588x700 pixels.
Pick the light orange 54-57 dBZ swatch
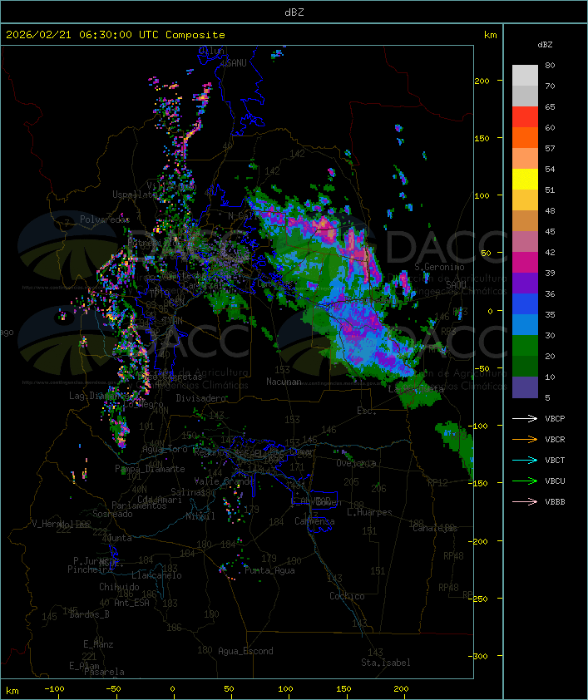coord(525,158)
